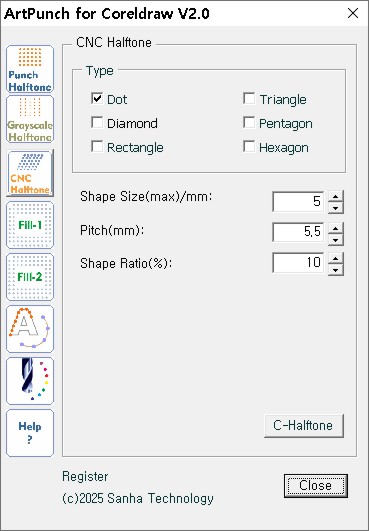Decrease Pitch value with down arrow
The image size is (369, 531).
(x=335, y=239)
